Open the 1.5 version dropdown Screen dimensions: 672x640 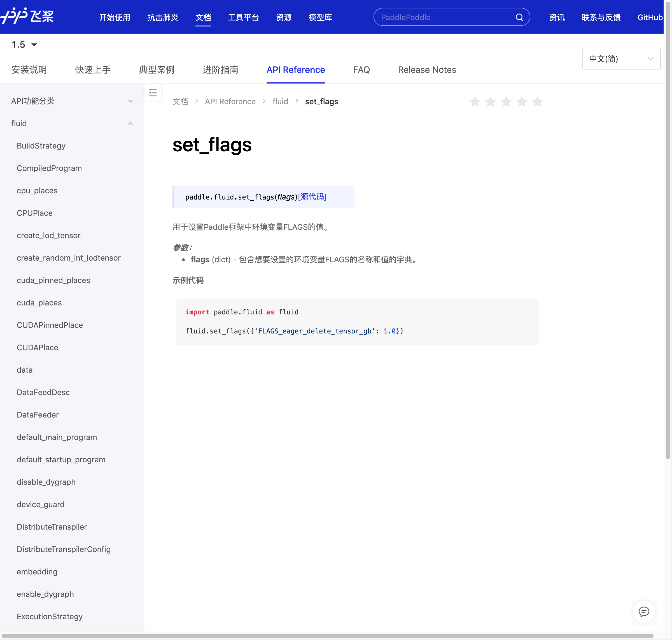pyautogui.click(x=24, y=45)
